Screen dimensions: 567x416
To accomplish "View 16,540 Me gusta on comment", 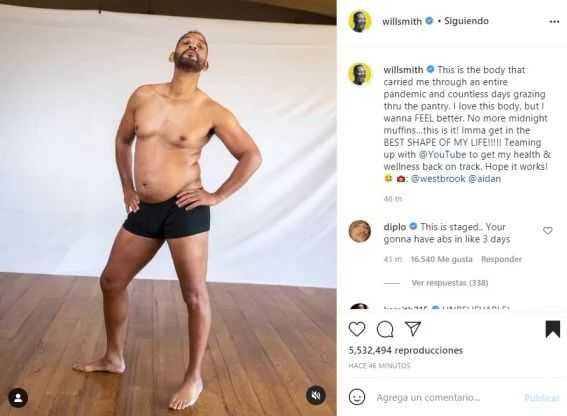I will click(x=442, y=259).
